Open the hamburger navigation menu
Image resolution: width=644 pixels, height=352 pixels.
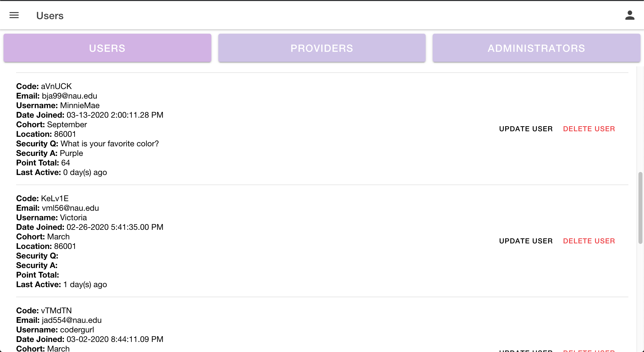pos(14,15)
